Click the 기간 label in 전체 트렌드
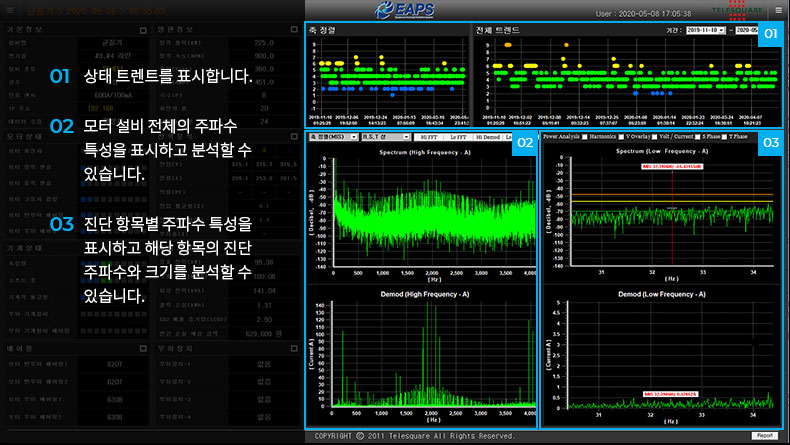This screenshot has height=445, width=790. 674,30
